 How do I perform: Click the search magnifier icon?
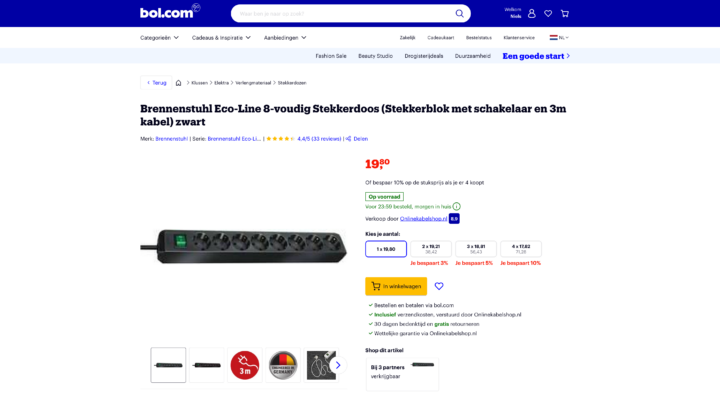(459, 14)
